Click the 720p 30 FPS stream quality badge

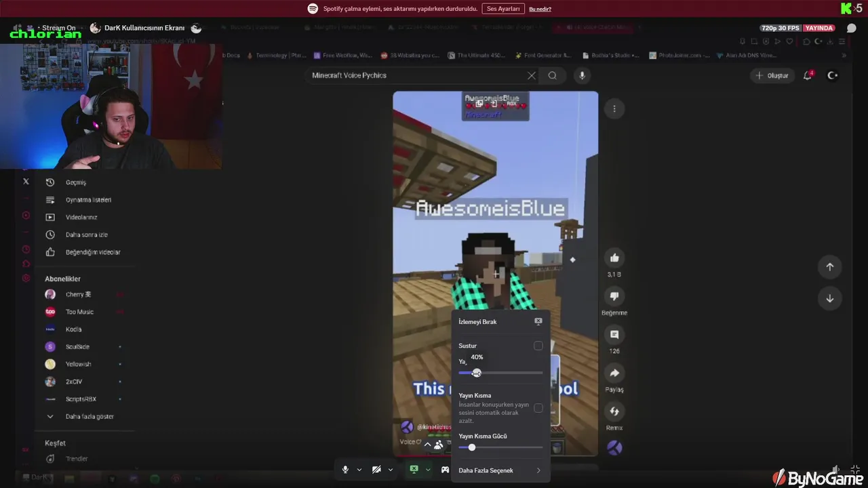coord(781,28)
